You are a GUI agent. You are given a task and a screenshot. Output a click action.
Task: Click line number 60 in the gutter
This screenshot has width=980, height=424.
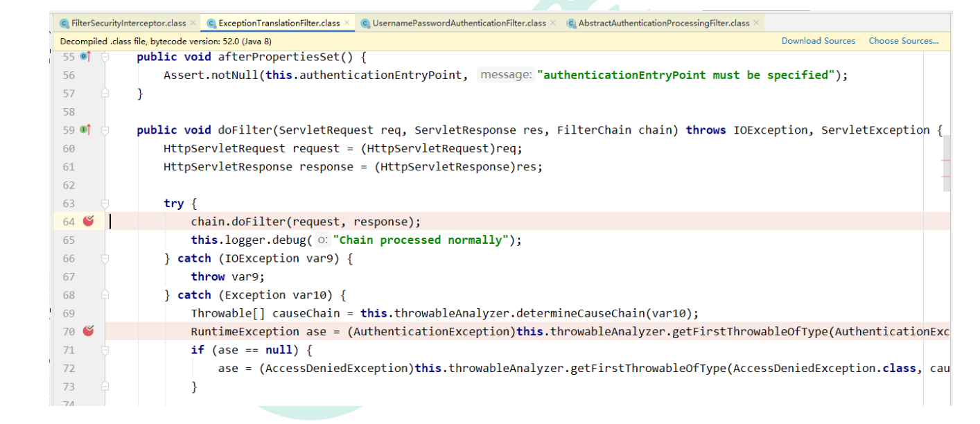click(x=69, y=148)
